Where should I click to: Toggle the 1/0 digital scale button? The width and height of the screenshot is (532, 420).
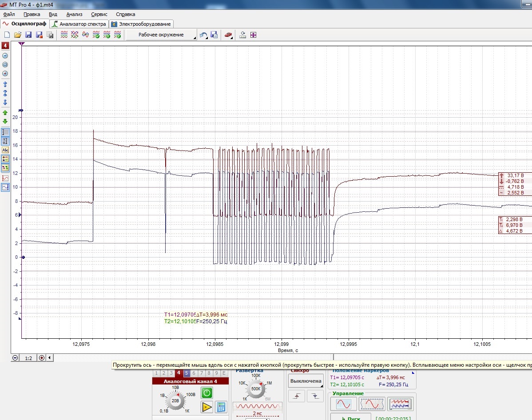[5, 141]
